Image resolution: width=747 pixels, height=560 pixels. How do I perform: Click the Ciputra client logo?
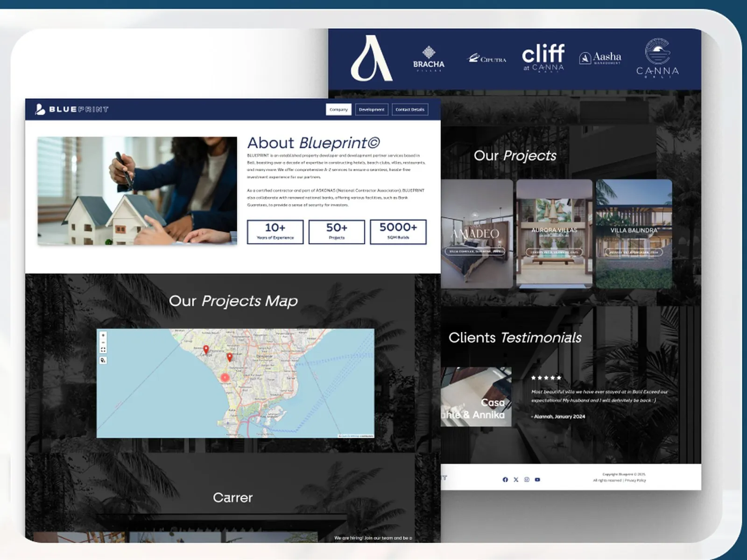pyautogui.click(x=487, y=59)
